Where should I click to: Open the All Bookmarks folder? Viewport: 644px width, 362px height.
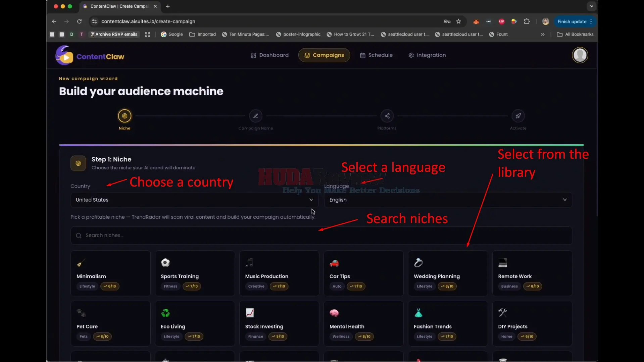pyautogui.click(x=575, y=34)
